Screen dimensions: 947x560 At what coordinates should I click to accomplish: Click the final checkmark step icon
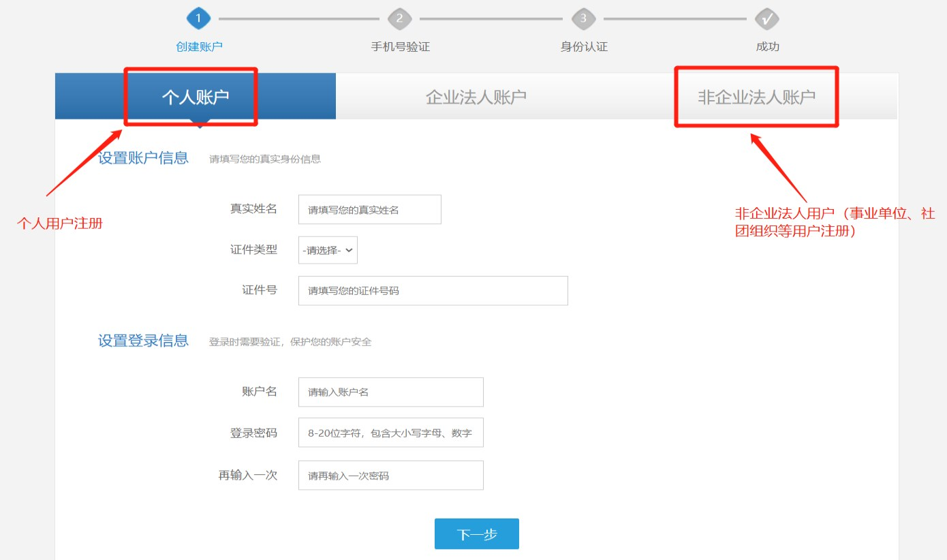[767, 18]
